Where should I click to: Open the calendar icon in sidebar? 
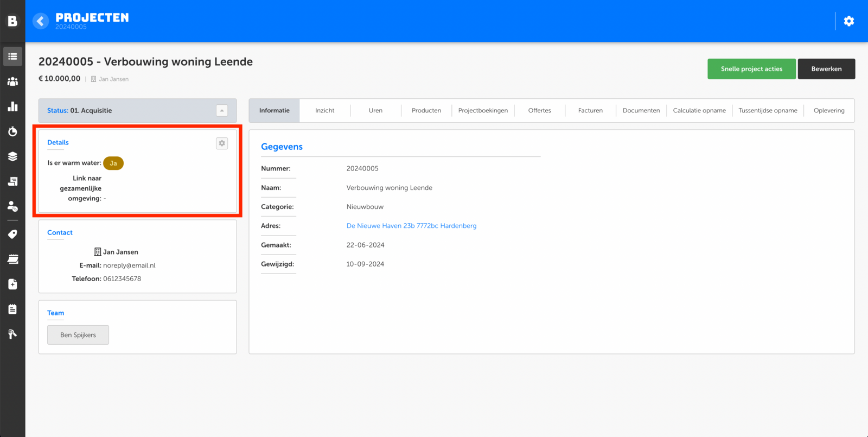12,259
